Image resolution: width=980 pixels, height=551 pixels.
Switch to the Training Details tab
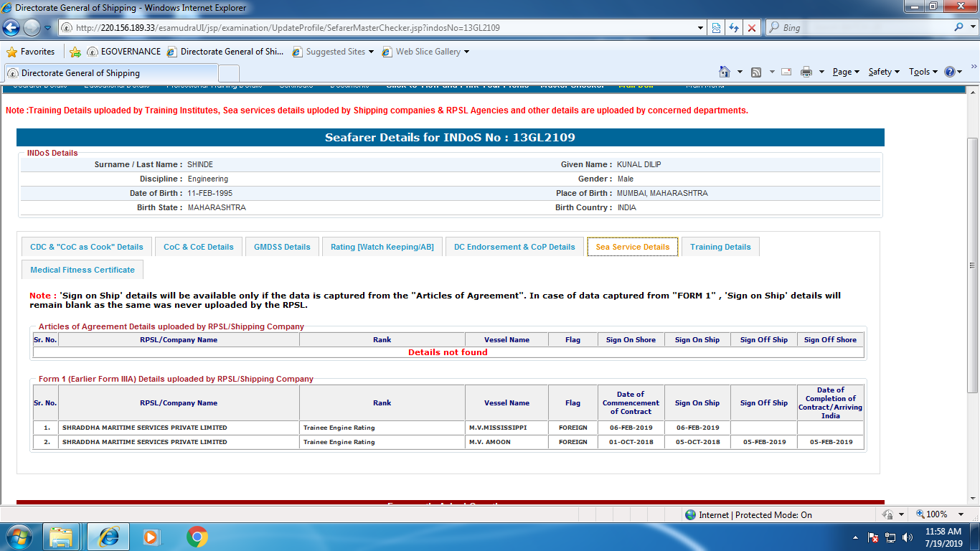[x=720, y=247]
